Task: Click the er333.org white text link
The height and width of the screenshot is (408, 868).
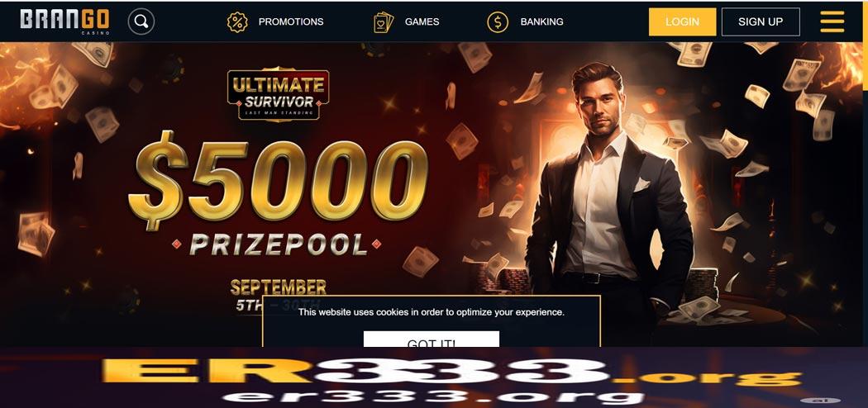Action: click(433, 396)
